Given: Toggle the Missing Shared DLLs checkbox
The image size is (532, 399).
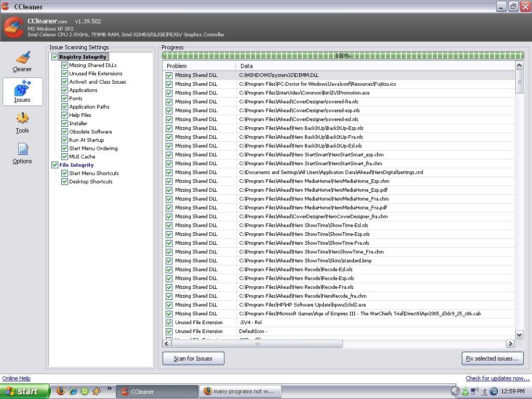Looking at the screenshot, I should 65,65.
